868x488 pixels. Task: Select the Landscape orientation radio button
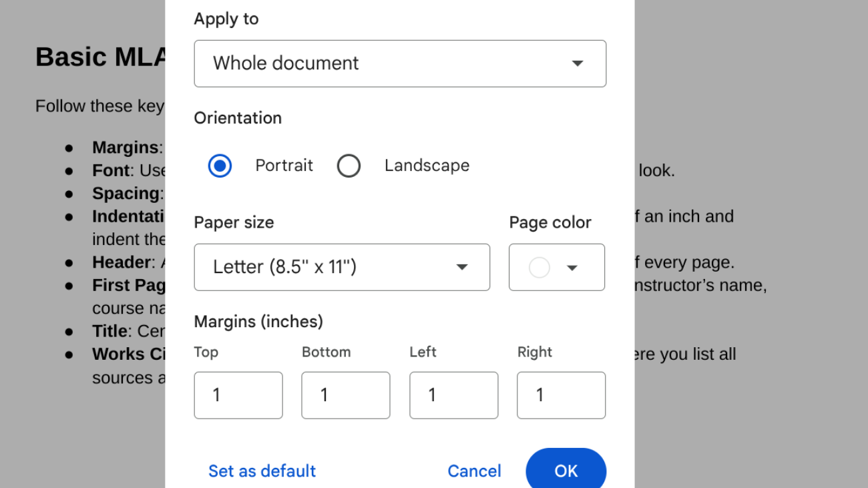point(349,166)
